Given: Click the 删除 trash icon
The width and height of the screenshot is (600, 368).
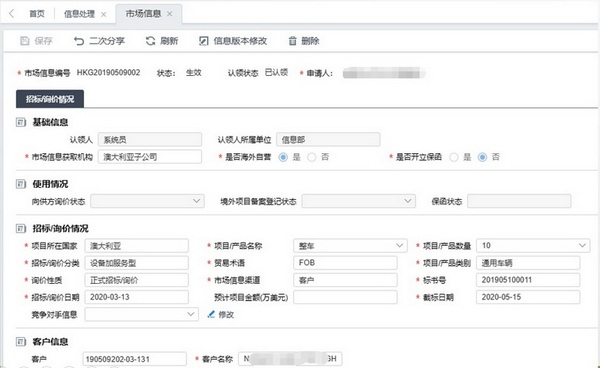Looking at the screenshot, I should [x=292, y=41].
